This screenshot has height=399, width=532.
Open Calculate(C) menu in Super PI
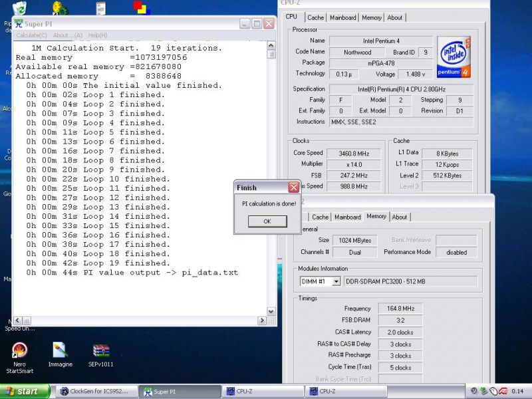(31, 35)
